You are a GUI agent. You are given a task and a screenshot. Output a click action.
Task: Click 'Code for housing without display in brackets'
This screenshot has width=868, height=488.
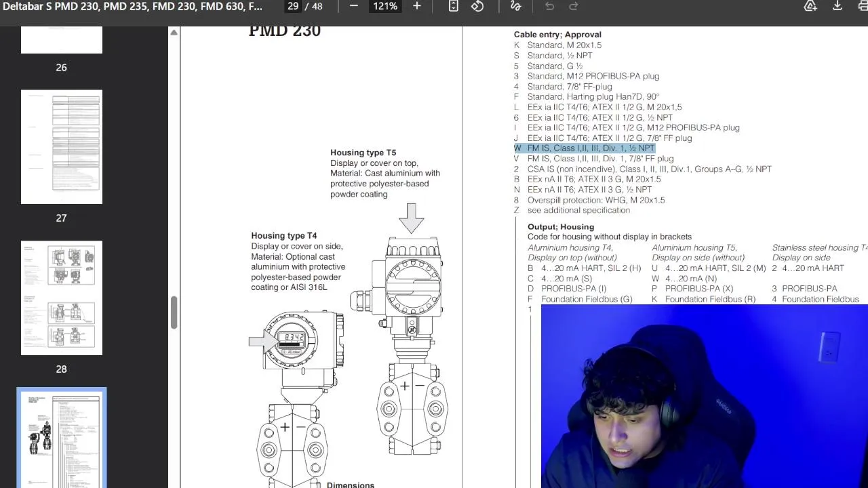pyautogui.click(x=610, y=237)
